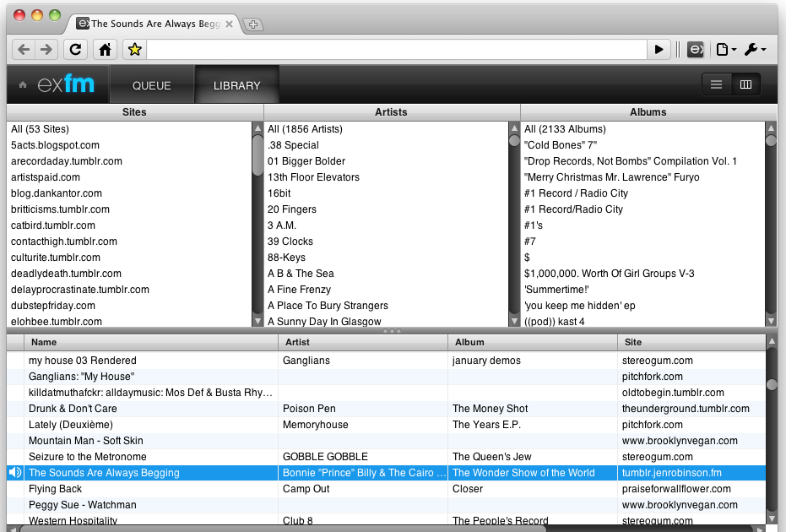
Task: Focus the browser address bar
Action: click(397, 50)
